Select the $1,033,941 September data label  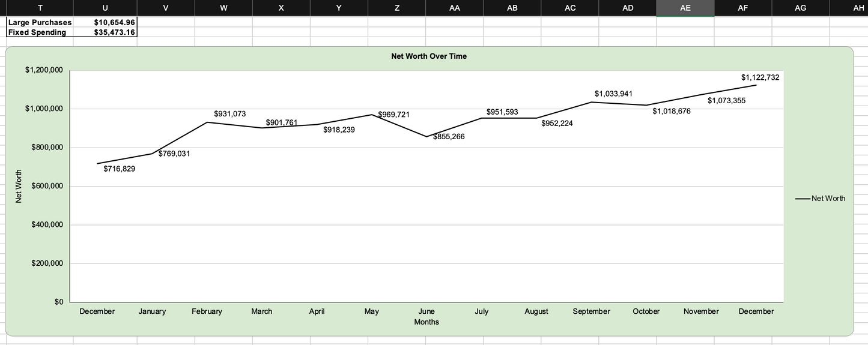point(613,94)
